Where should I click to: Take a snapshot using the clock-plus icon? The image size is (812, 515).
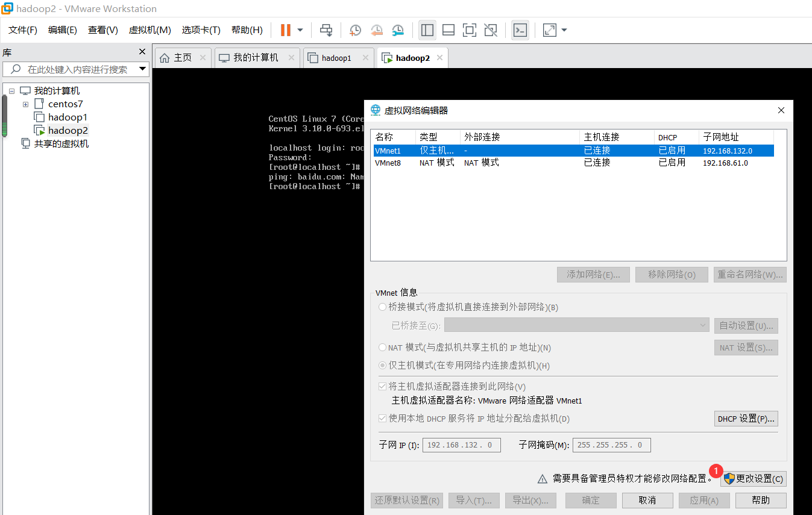click(356, 30)
